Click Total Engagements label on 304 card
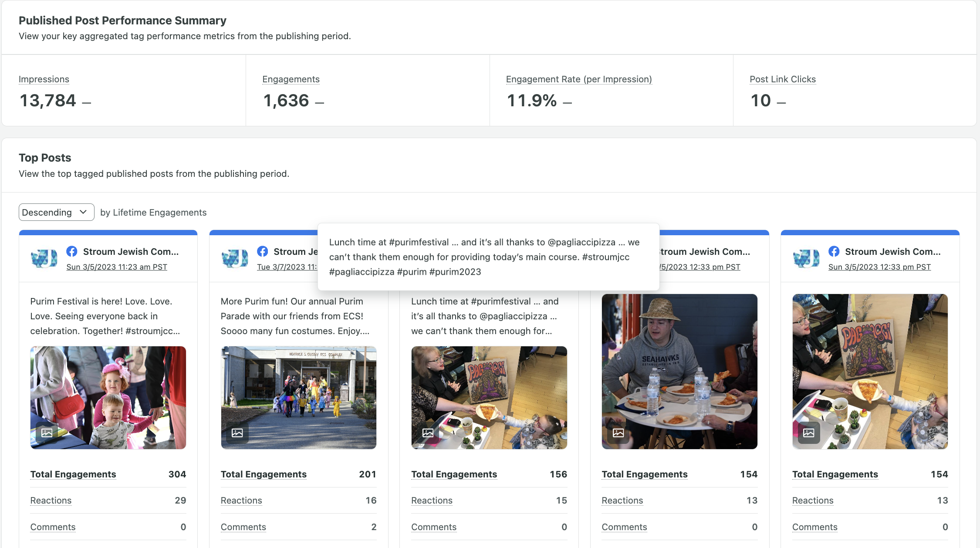Image resolution: width=980 pixels, height=548 pixels. (73, 474)
